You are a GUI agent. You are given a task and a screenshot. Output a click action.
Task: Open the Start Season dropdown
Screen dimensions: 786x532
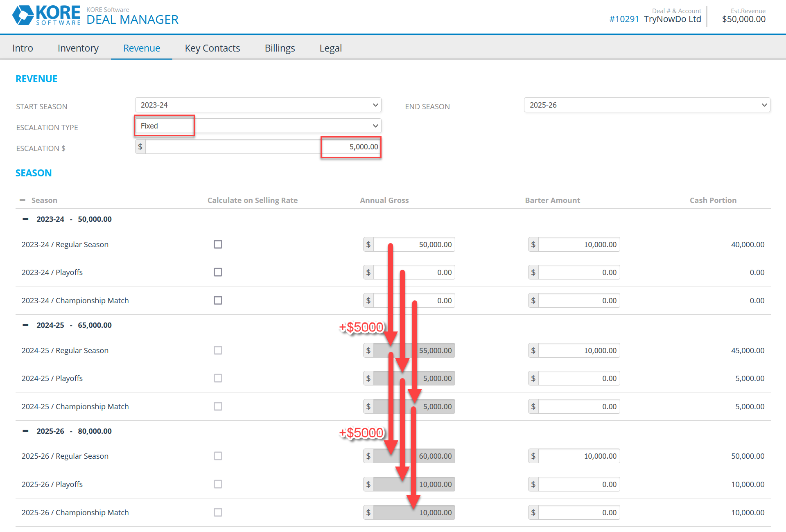click(258, 105)
